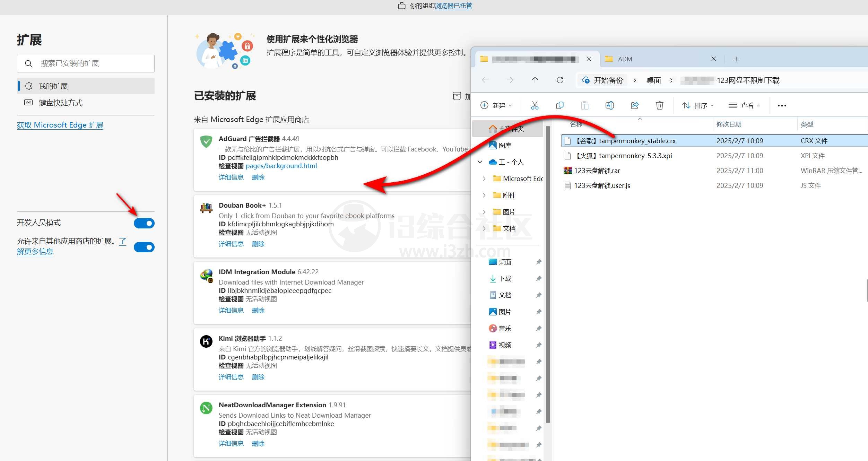Toggle the developer mode switch
This screenshot has width=868, height=461.
[144, 223]
